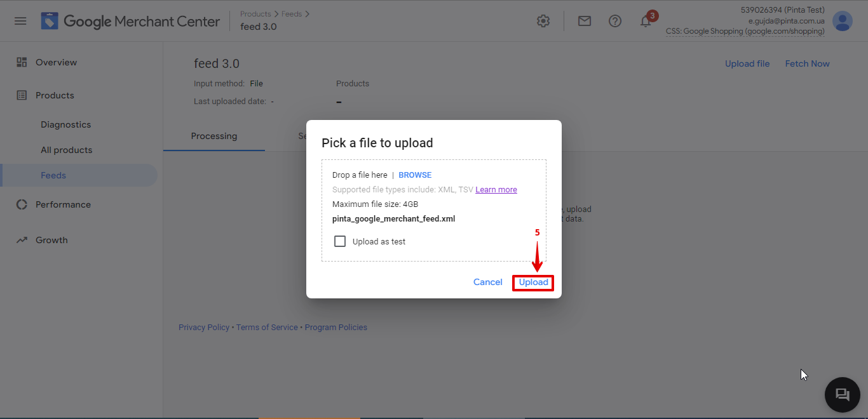This screenshot has width=868, height=419.
Task: Click the file drop zone area
Action: pyautogui.click(x=434, y=210)
